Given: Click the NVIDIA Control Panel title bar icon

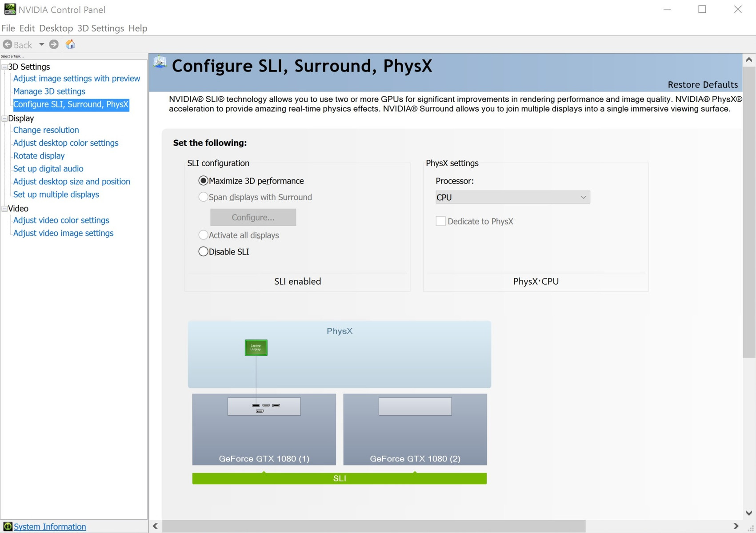Looking at the screenshot, I should point(10,9).
